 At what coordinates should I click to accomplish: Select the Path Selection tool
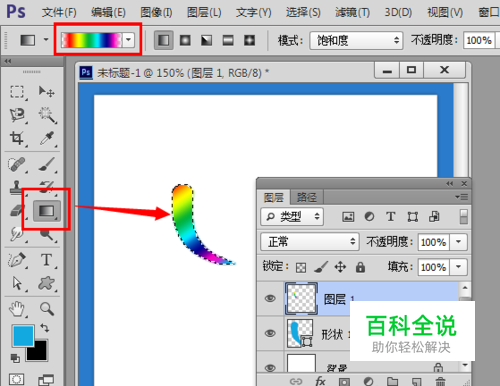[x=17, y=284]
